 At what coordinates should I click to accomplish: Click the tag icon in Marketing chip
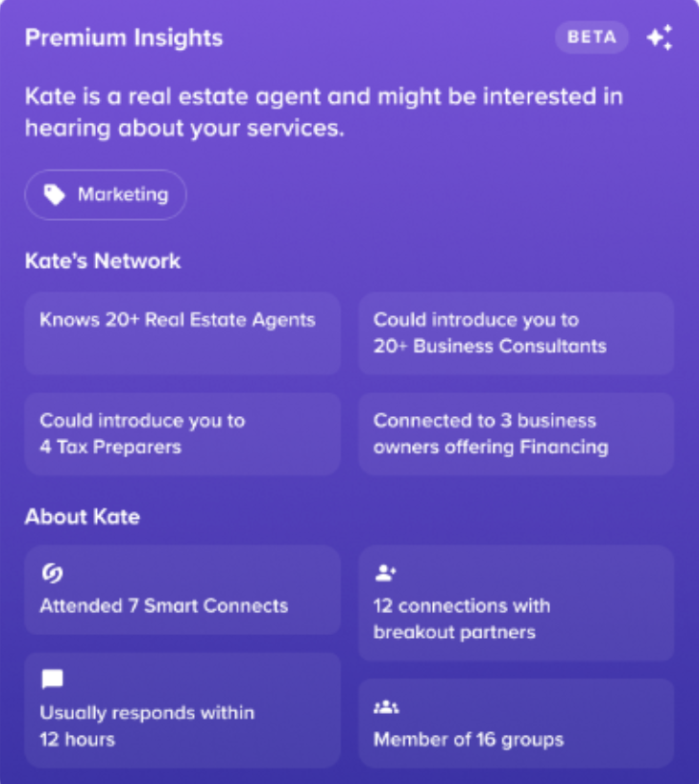click(56, 195)
